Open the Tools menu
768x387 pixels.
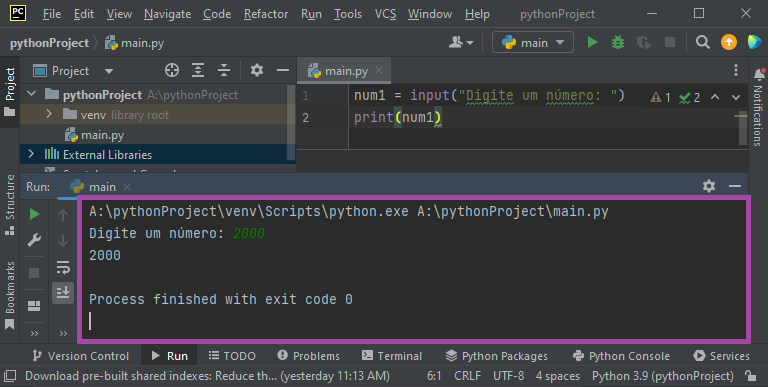(348, 14)
